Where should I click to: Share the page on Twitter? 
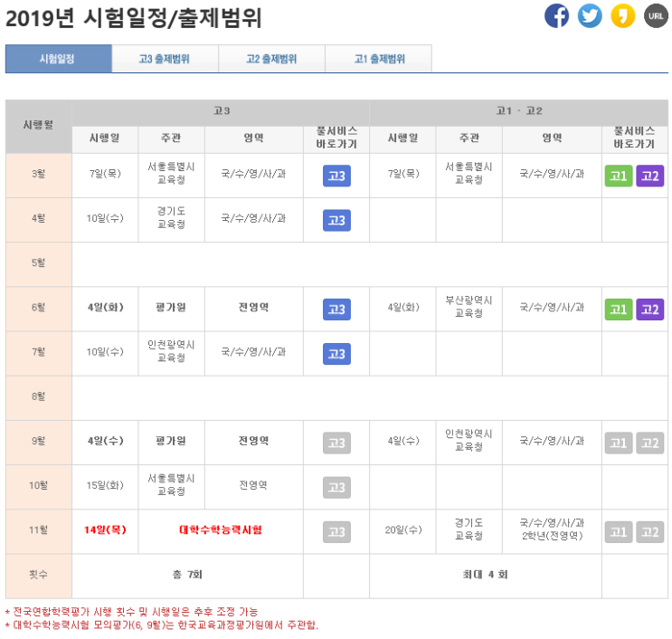590,16
